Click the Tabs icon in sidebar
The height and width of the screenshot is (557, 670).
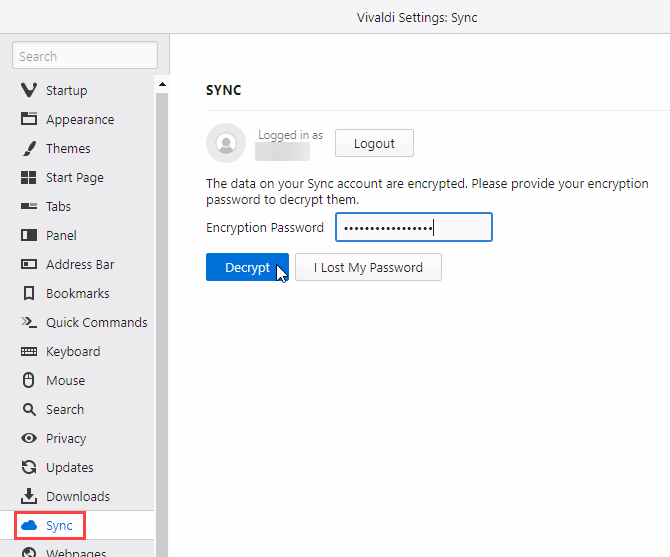tap(29, 206)
